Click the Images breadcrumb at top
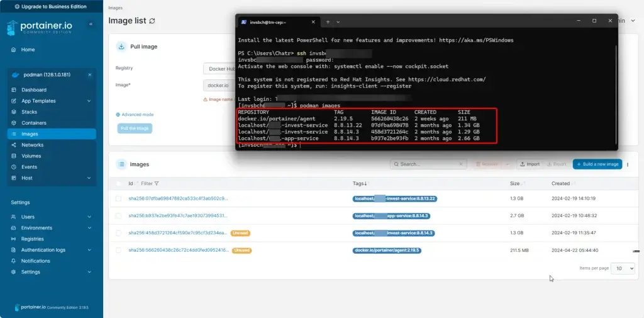This screenshot has width=644, height=318. (x=116, y=8)
